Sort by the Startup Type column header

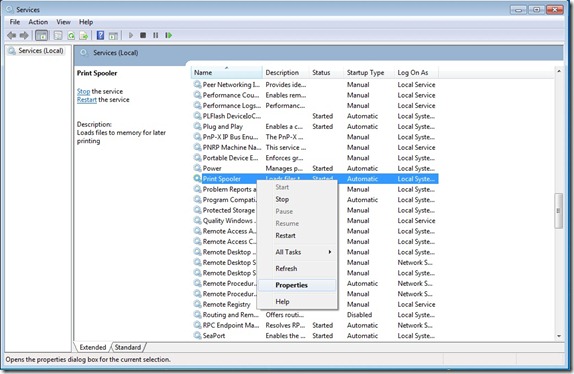pos(369,72)
